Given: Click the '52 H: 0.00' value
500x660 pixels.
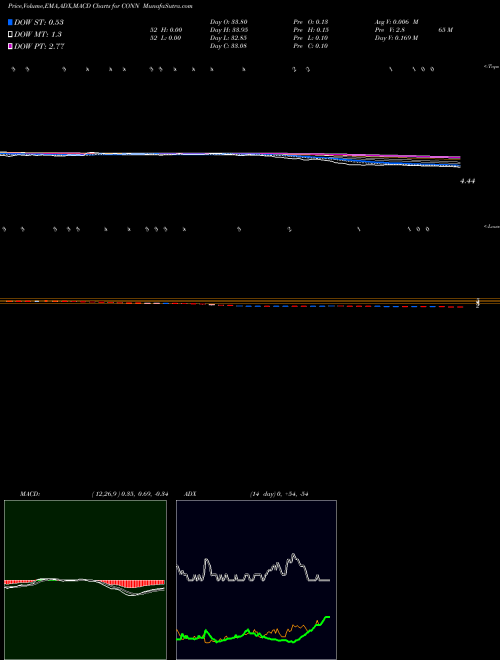Looking at the screenshot, I should [166, 30].
